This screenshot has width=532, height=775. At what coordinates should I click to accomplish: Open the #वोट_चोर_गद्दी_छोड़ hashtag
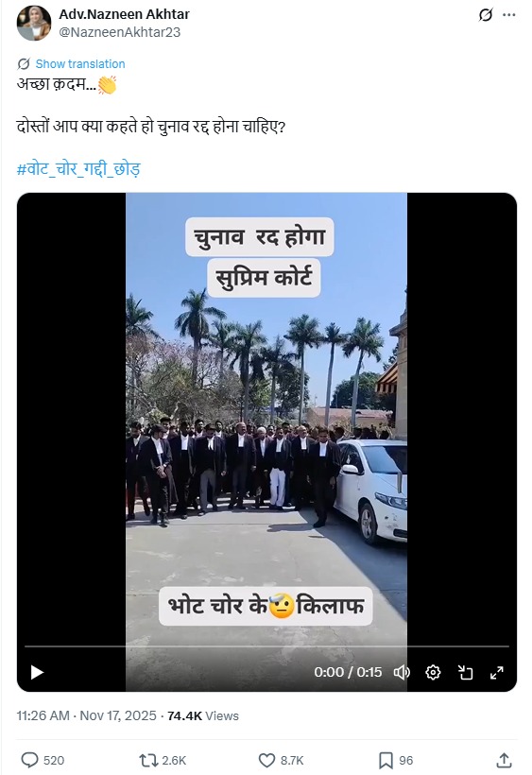coord(78,168)
